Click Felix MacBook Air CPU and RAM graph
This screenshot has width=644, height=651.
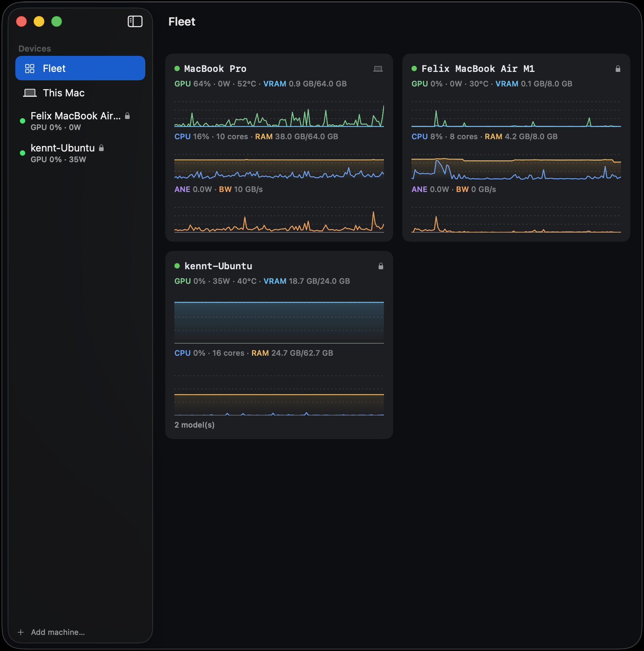click(516, 167)
